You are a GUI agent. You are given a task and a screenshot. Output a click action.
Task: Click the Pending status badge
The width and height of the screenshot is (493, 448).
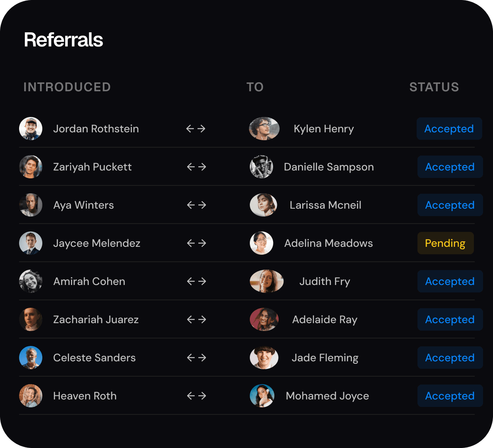445,243
